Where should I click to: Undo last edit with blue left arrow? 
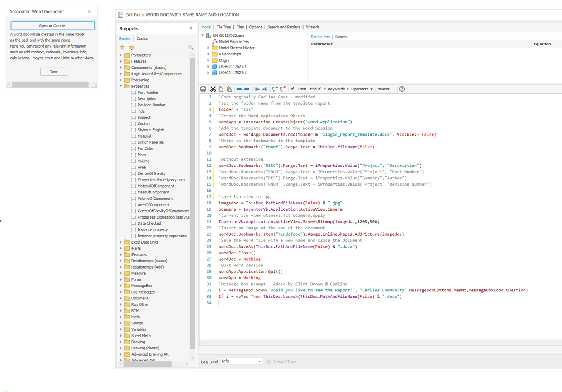[239, 89]
